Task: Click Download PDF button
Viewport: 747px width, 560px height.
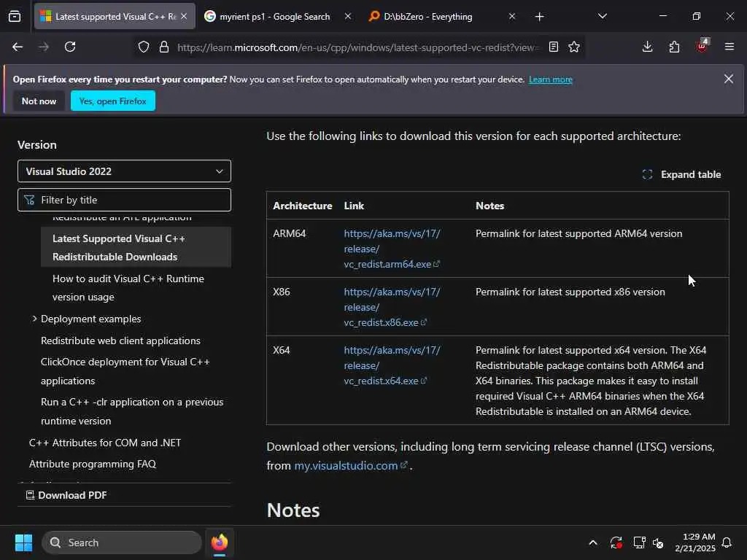Action: 66,495
